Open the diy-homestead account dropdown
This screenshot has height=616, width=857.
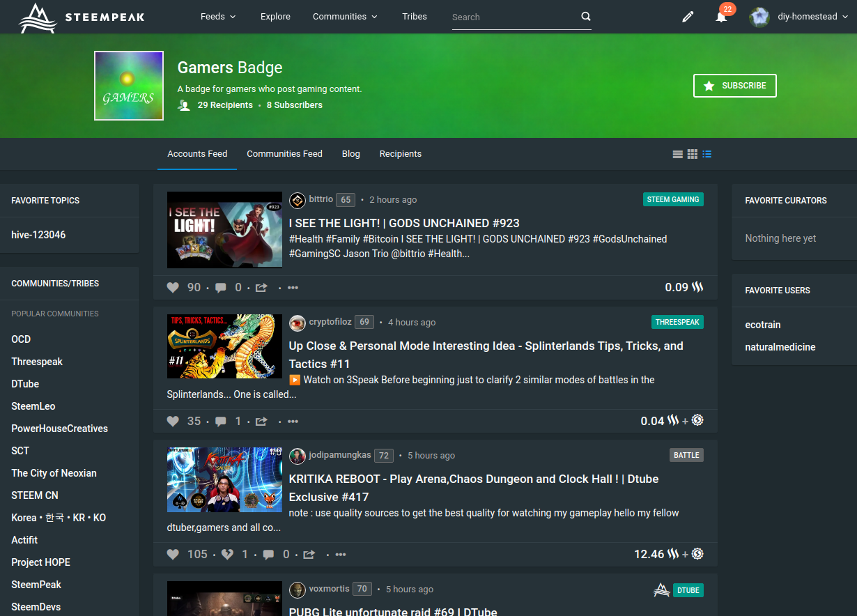[798, 16]
